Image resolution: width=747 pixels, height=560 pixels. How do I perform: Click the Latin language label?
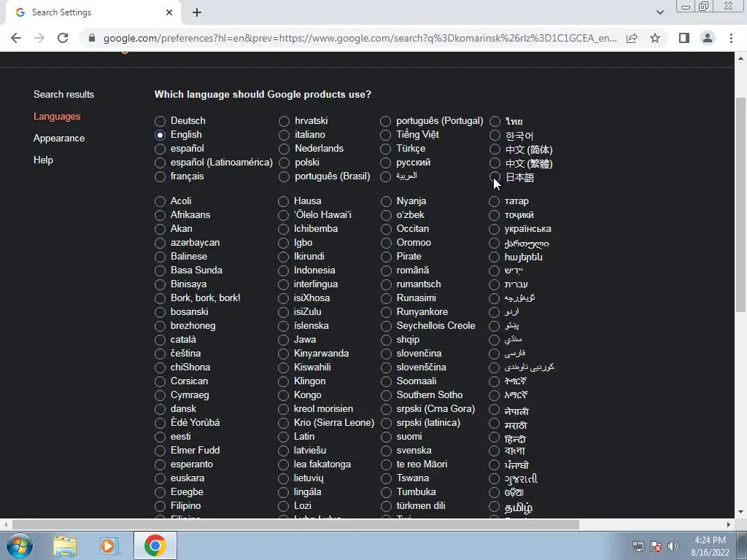(304, 436)
